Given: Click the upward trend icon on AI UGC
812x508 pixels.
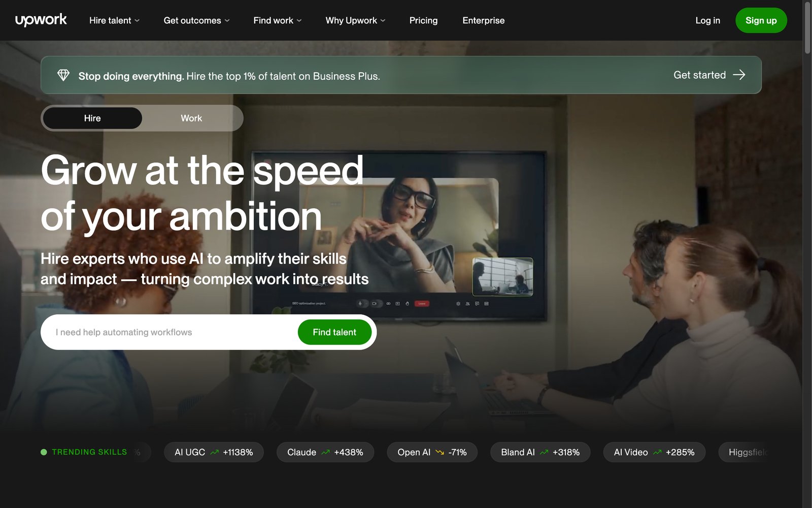Looking at the screenshot, I should click(214, 452).
